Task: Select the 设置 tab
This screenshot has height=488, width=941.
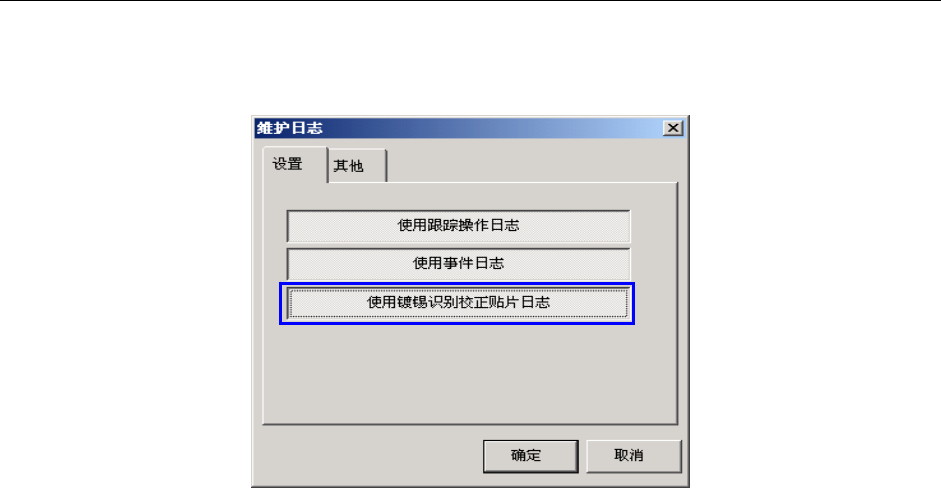Action: pos(295,164)
